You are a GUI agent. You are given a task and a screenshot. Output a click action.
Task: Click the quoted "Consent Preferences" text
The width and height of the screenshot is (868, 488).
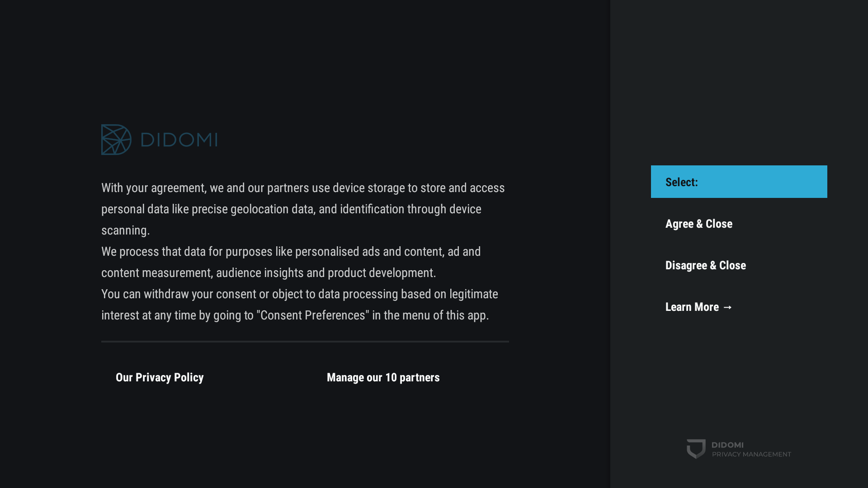(312, 315)
